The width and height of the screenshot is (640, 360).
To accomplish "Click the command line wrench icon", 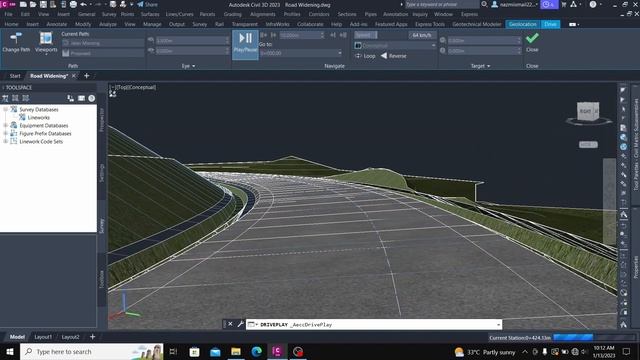I will coord(240,324).
